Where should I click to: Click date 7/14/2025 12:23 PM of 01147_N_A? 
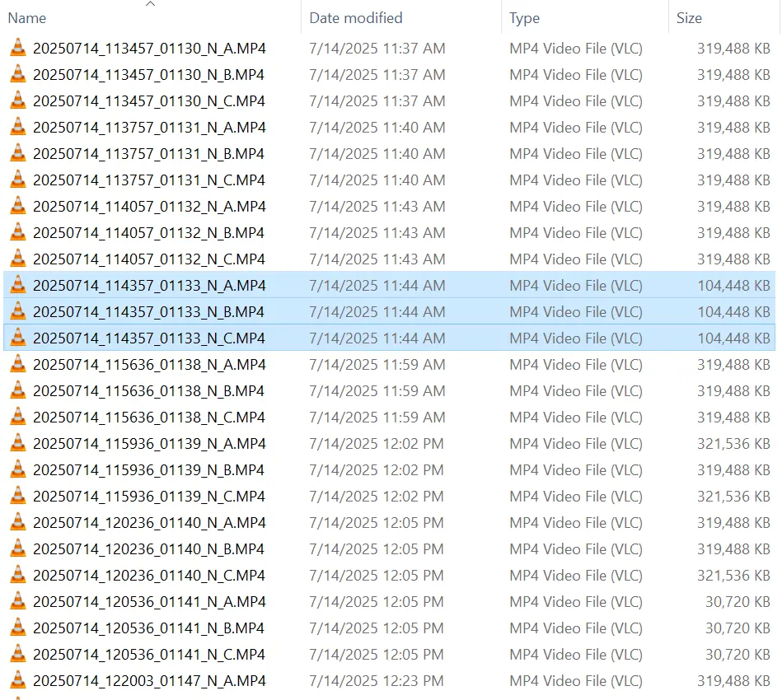[376, 681]
